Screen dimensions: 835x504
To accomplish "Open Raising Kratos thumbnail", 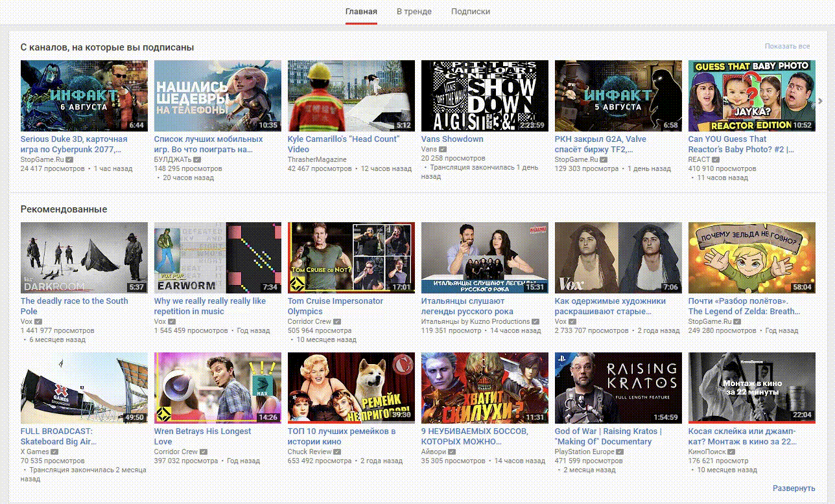I will (618, 388).
